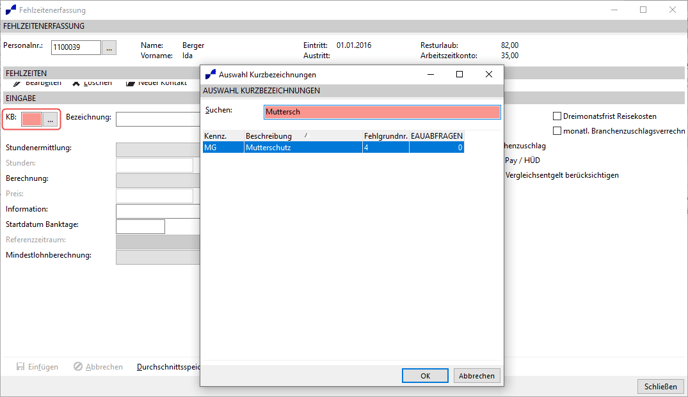688x397 pixels.
Task: Open Personalnr. lookup ellipsis button
Action: pos(109,47)
